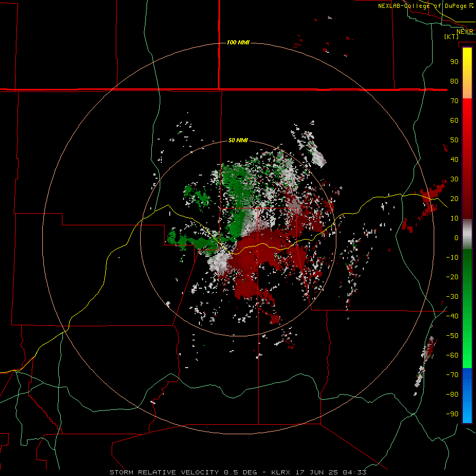Click the -40 value on velocity scale
Screen dimensions: 476x476
pyautogui.click(x=452, y=316)
